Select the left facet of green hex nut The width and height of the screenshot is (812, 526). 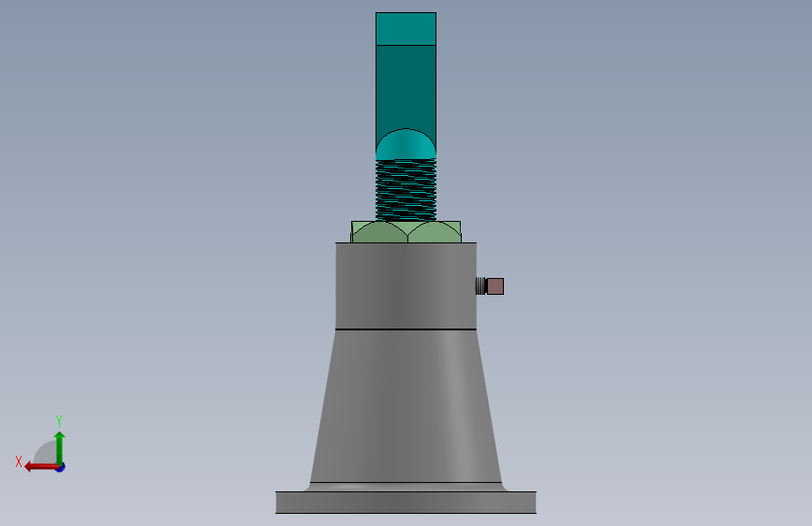pos(379,232)
